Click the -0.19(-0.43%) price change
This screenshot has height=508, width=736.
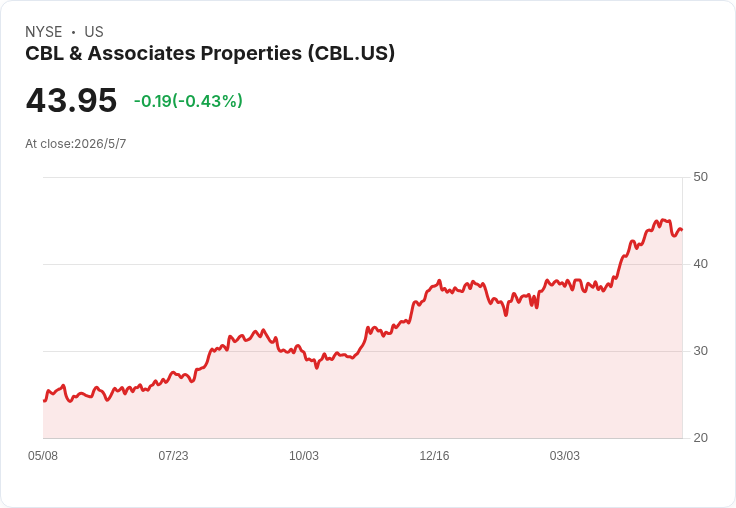coord(188,101)
